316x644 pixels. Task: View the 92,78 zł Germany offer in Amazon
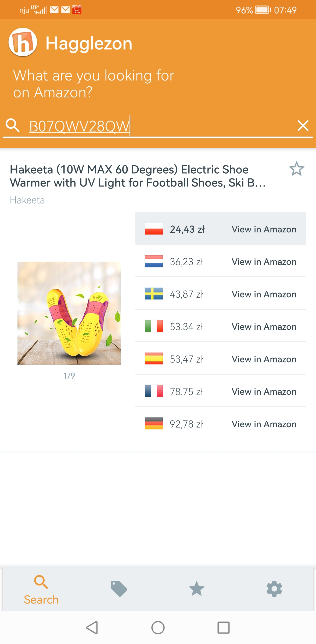tap(264, 424)
